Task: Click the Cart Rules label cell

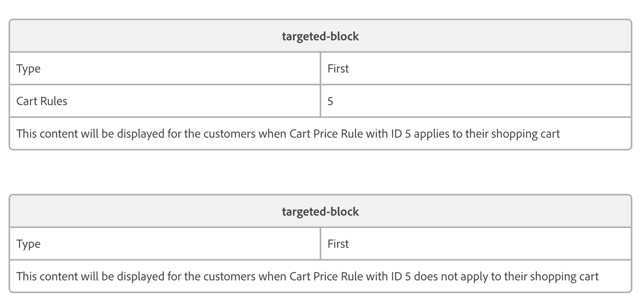Action: click(42, 101)
